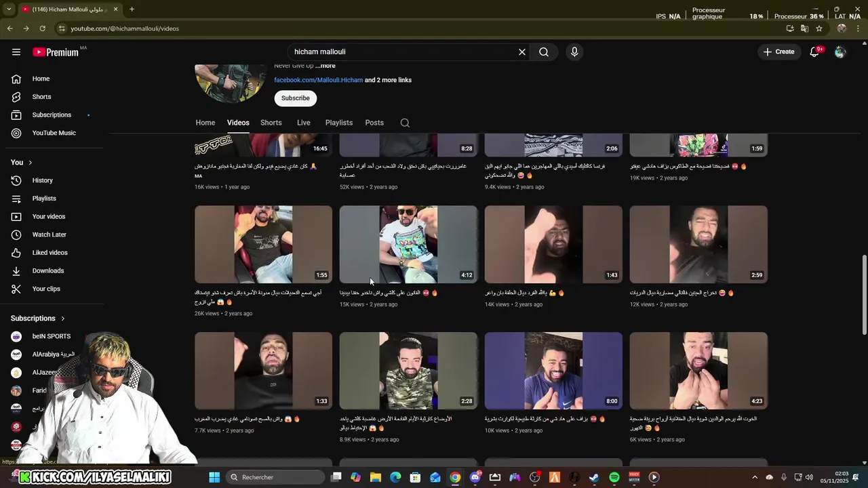Screen dimensions: 868x488
Task: Open YouTube notifications bell
Action: [x=815, y=52]
